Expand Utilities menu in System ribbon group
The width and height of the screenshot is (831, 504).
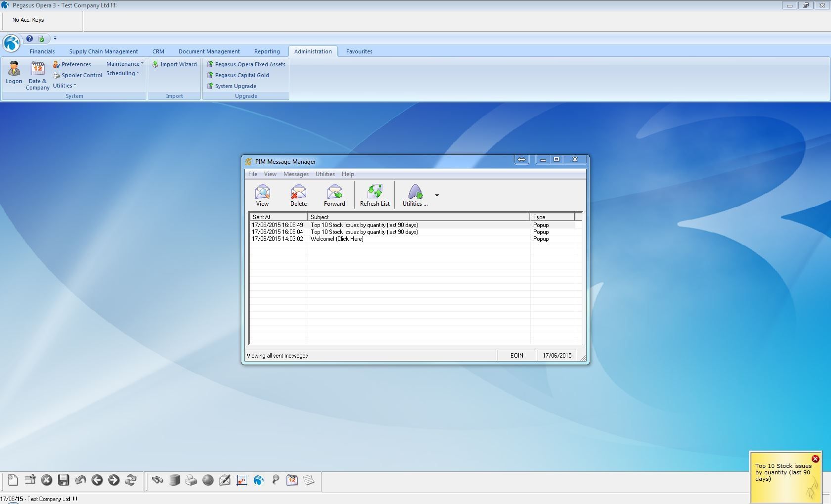coord(64,86)
